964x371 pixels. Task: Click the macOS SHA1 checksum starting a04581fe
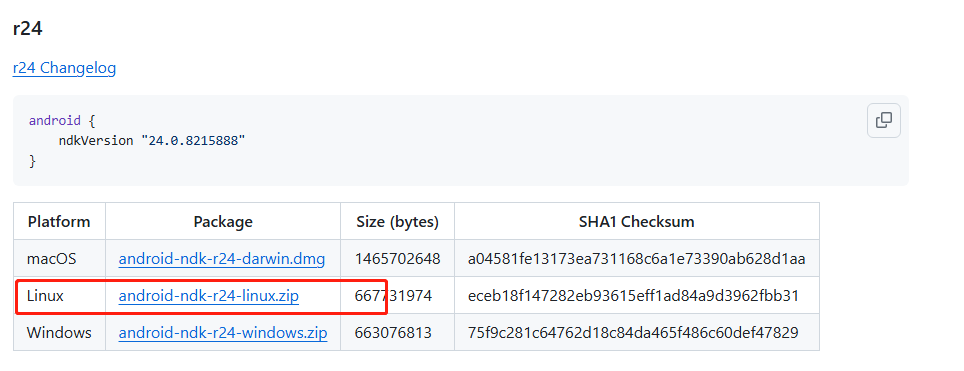point(637,259)
